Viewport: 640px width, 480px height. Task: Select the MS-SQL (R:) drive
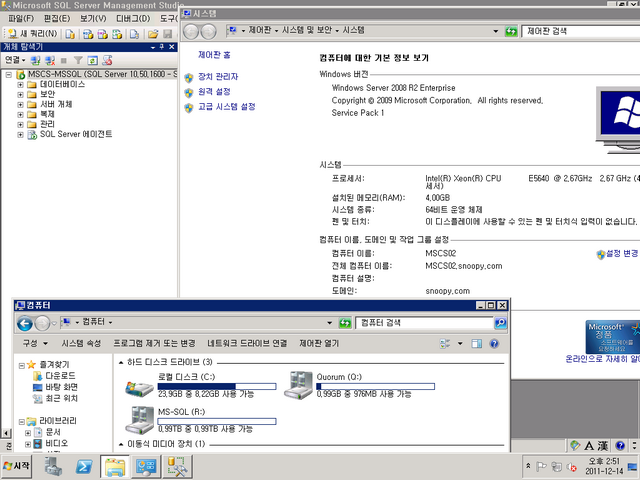[200, 420]
